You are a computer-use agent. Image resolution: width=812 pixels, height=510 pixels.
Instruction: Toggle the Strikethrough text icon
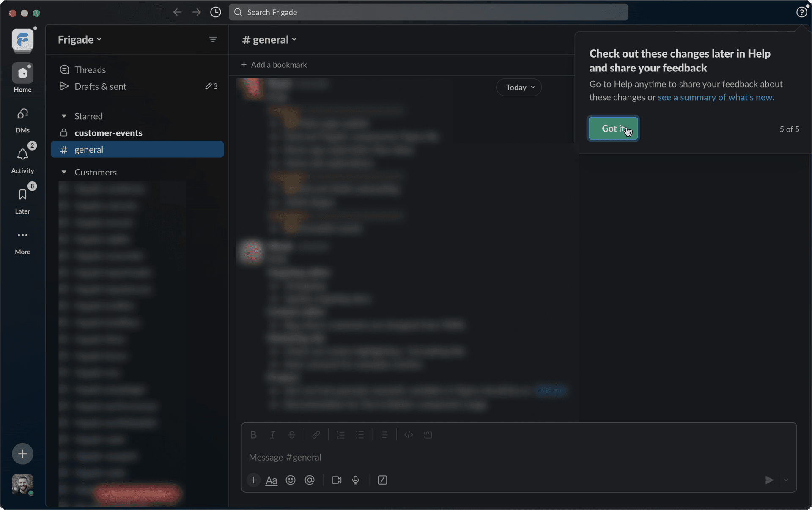tap(291, 434)
